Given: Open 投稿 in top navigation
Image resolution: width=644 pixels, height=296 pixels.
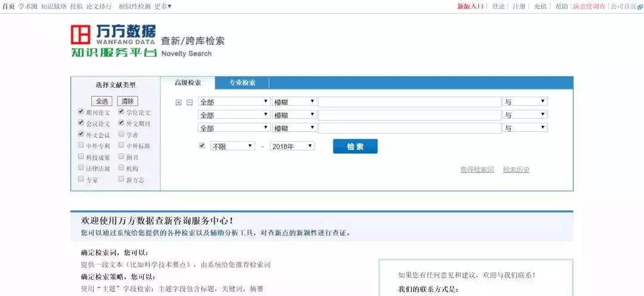Looking at the screenshot, I should 76,6.
